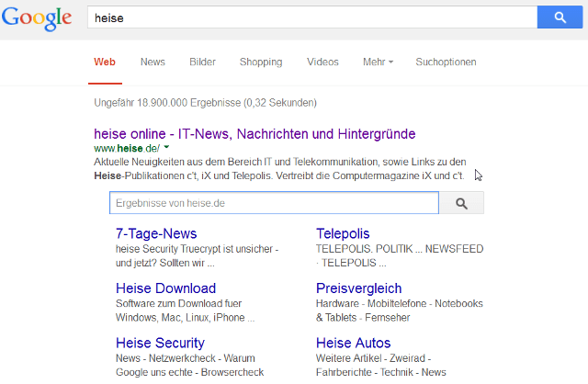Screen dimensions: 588x384
Task: Expand the Mehr dropdown menu
Action: click(378, 62)
